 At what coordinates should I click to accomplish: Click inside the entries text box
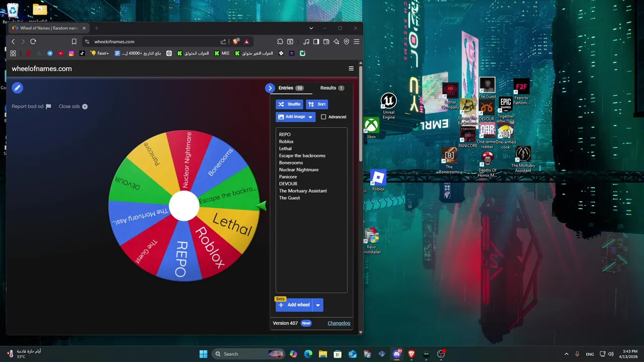pos(311,210)
